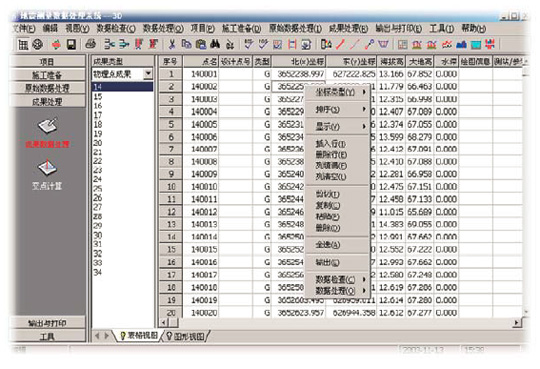Click the 原始数据处理 sidebar button
This screenshot has width=540, height=369.
click(47, 88)
